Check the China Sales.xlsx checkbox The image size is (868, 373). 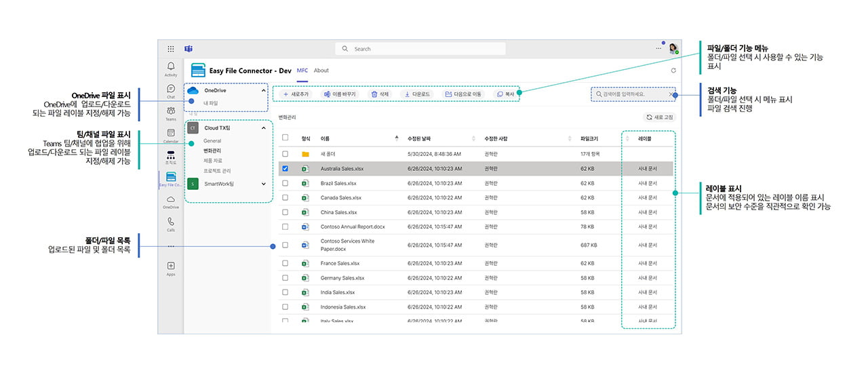tap(285, 212)
